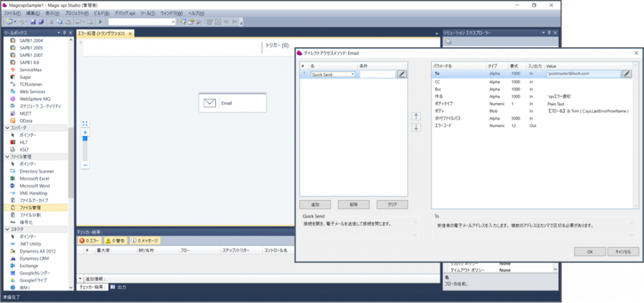The image size is (644, 303).
Task: Click the green Run/Start debug arrow
Action: (101, 22)
